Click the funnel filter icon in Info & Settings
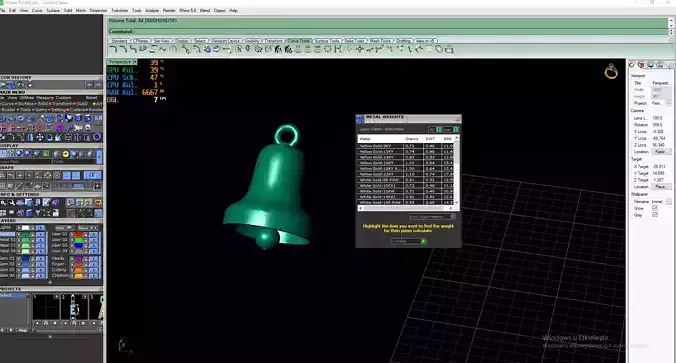676x363 pixels. pos(38,213)
